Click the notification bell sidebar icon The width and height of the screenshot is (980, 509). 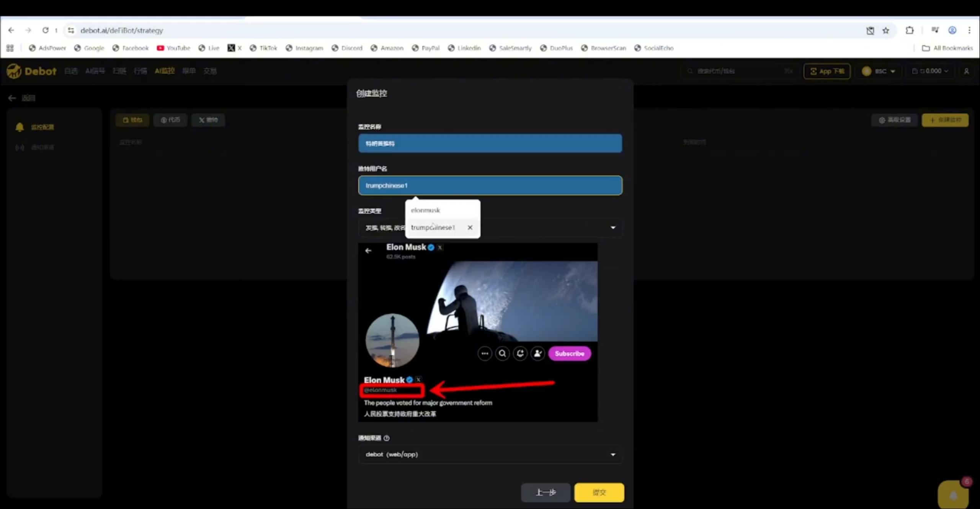[20, 127]
